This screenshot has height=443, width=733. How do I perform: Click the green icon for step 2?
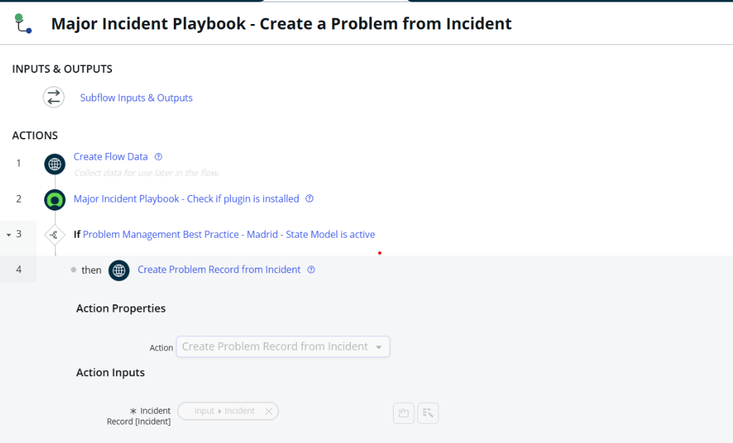point(55,200)
